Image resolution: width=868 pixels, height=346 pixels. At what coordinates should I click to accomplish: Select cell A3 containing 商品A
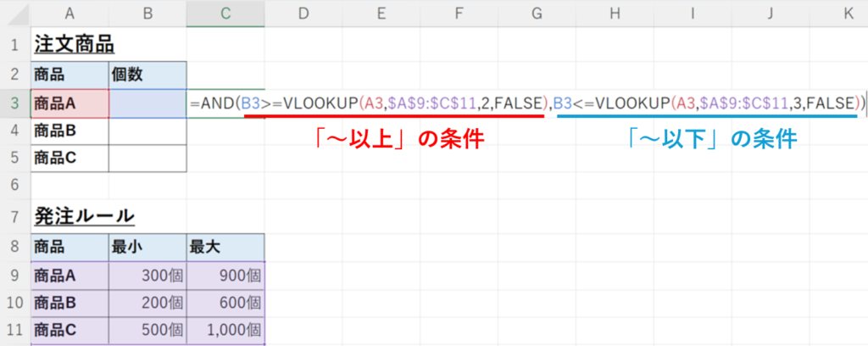click(70, 103)
